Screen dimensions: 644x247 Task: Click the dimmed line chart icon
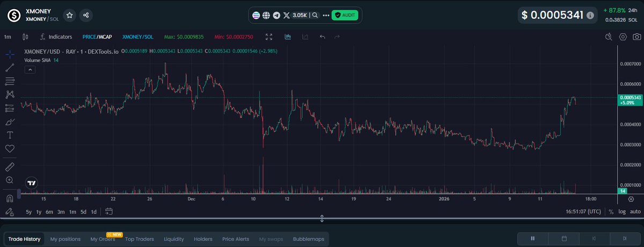click(x=305, y=37)
